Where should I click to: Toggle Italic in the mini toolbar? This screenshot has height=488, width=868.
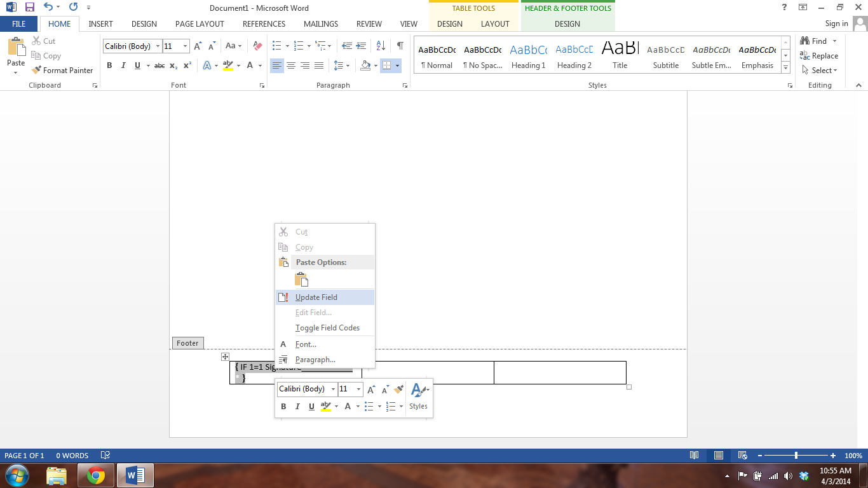tap(297, 407)
